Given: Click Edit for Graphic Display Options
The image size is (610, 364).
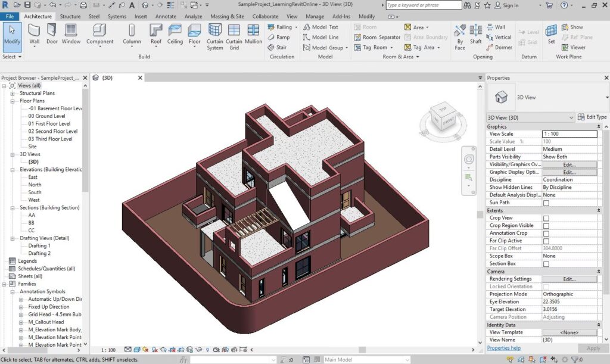Looking at the screenshot, I should coord(569,172).
